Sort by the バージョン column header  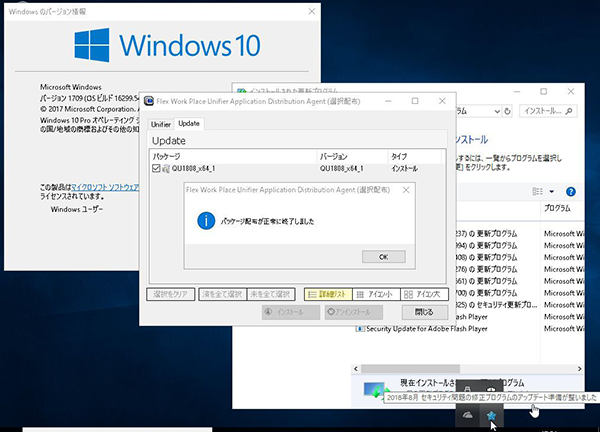(352, 156)
